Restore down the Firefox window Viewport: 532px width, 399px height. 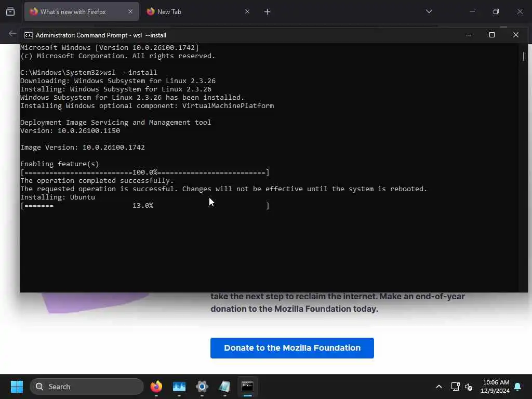(496, 11)
